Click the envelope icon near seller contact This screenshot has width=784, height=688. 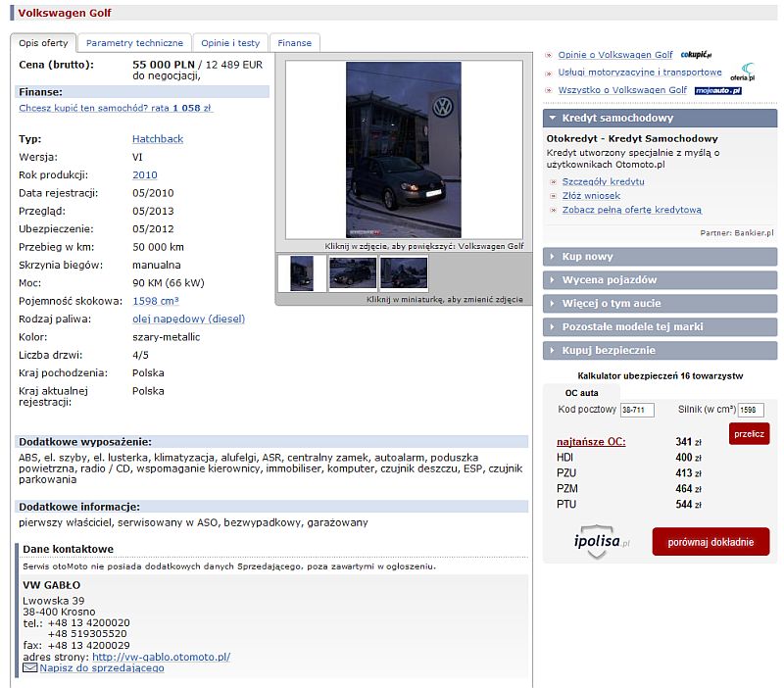tap(30, 667)
